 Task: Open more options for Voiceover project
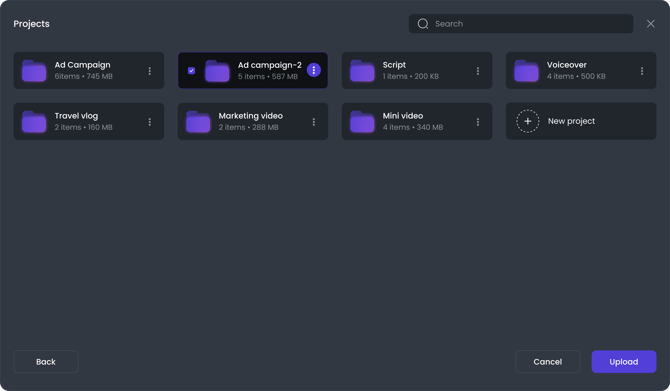pos(642,71)
